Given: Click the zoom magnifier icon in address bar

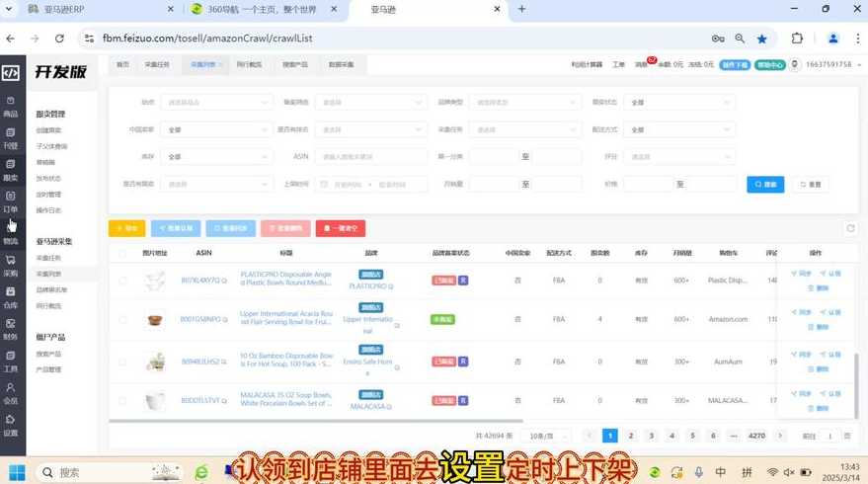Looking at the screenshot, I should click(740, 39).
